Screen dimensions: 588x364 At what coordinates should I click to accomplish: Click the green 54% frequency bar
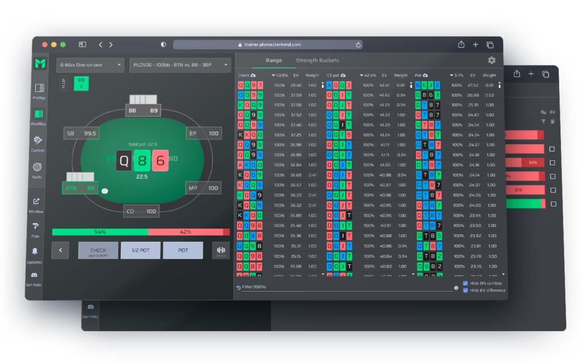[100, 232]
